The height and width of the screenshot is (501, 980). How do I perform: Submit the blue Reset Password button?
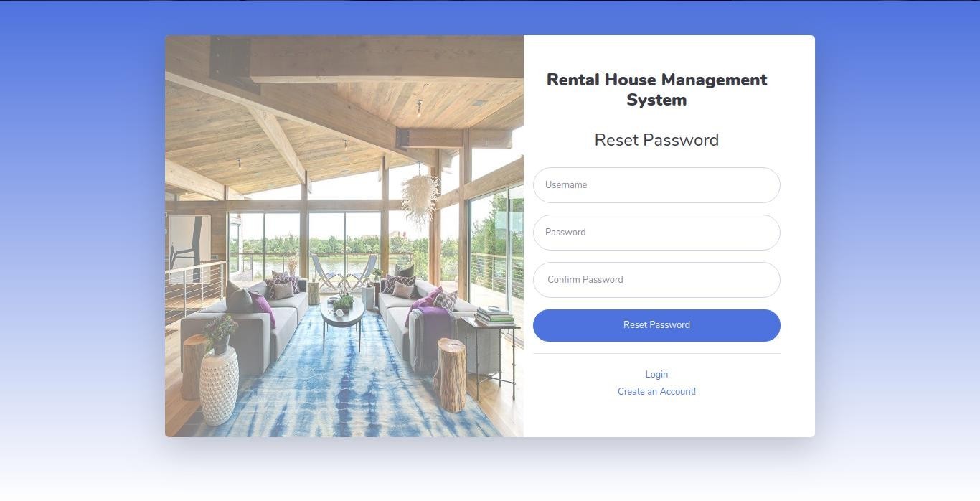(x=656, y=325)
